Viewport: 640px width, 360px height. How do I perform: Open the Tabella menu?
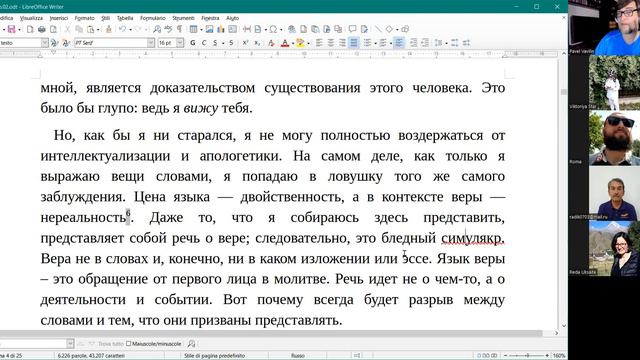(x=125, y=18)
